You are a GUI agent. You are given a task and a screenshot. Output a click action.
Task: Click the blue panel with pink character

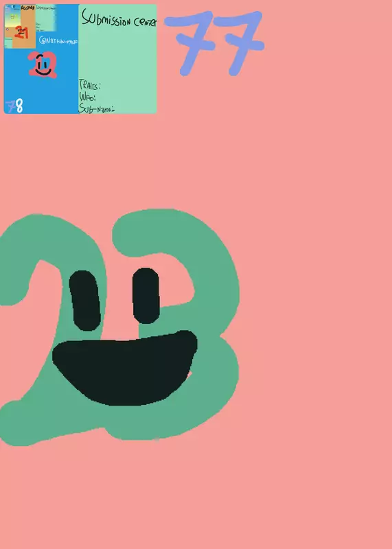pyautogui.click(x=41, y=59)
